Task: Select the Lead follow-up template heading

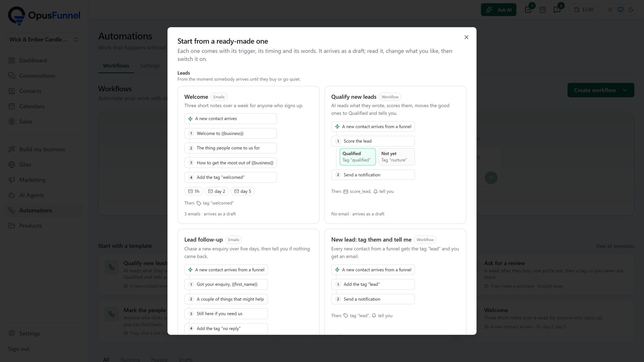Action: pos(203,240)
